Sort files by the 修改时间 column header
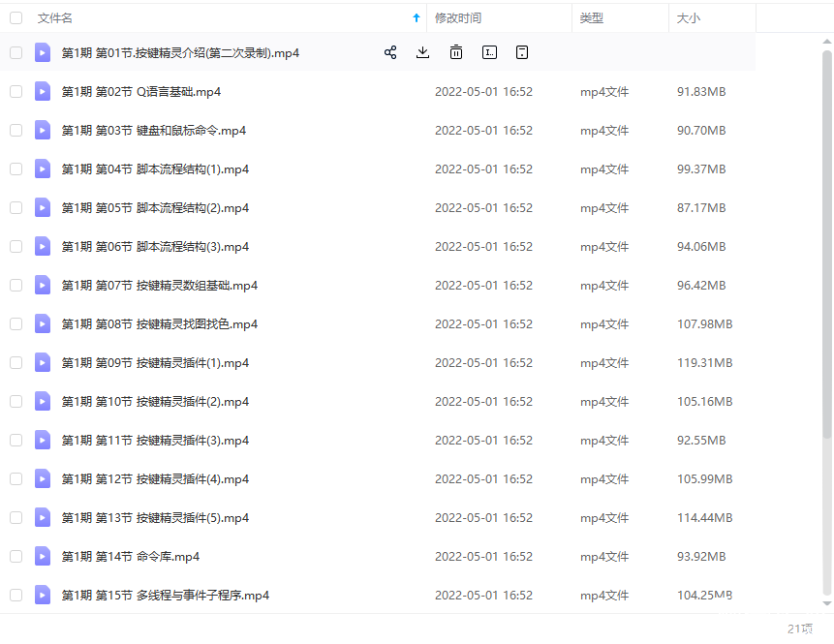The height and width of the screenshot is (644, 834). point(458,18)
